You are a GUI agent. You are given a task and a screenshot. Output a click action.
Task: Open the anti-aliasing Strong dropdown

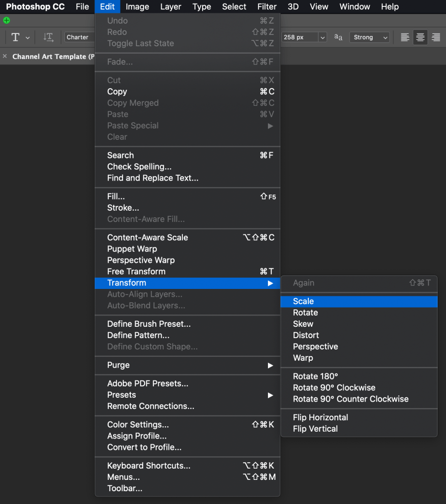369,37
